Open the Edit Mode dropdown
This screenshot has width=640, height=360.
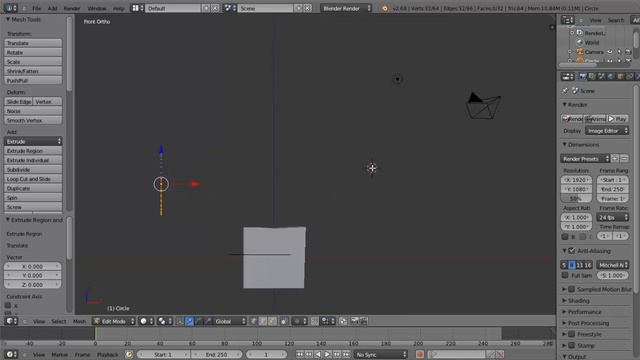point(113,321)
